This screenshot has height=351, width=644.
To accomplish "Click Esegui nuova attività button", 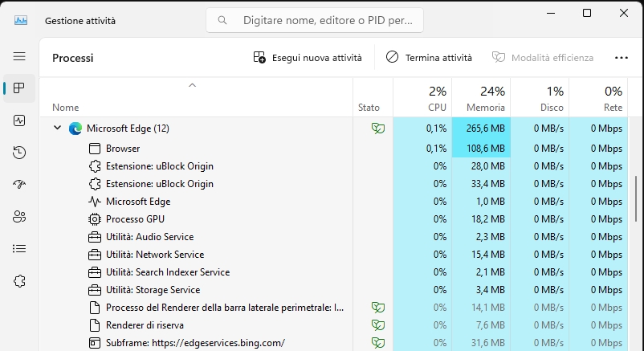I will 308,58.
